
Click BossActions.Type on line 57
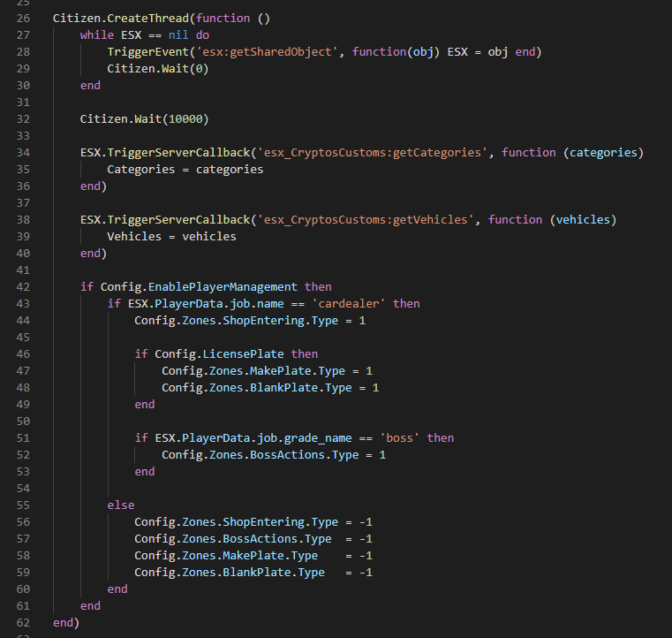click(277, 539)
